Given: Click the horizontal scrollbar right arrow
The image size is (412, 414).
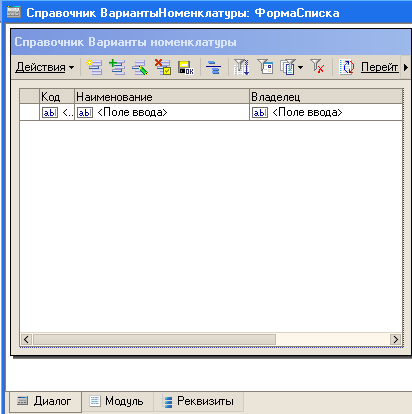Looking at the screenshot, I should click(395, 339).
